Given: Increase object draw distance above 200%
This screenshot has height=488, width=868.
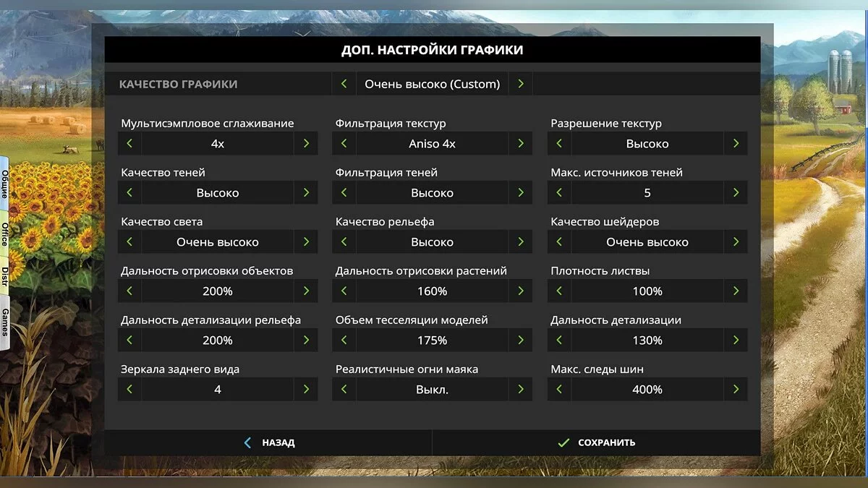Looking at the screenshot, I should click(x=307, y=291).
